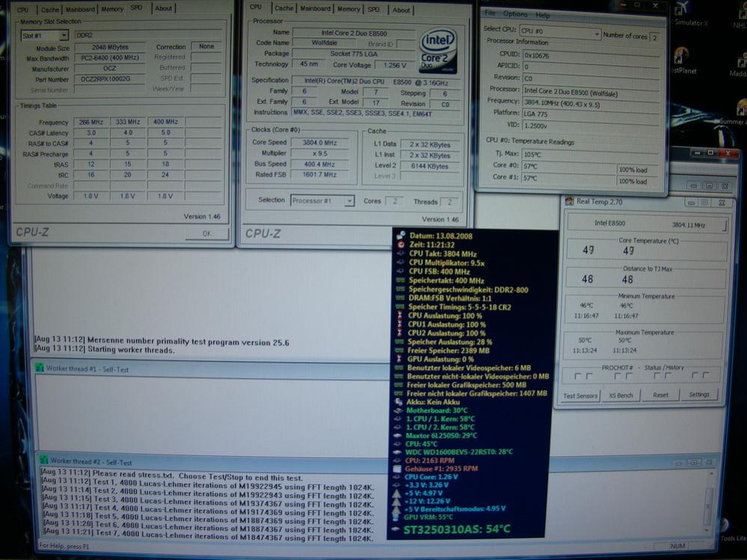Click the RAM icon beside Speichergeschwindigkeit DDR2-800
Screen dimensions: 747x560
point(400,289)
